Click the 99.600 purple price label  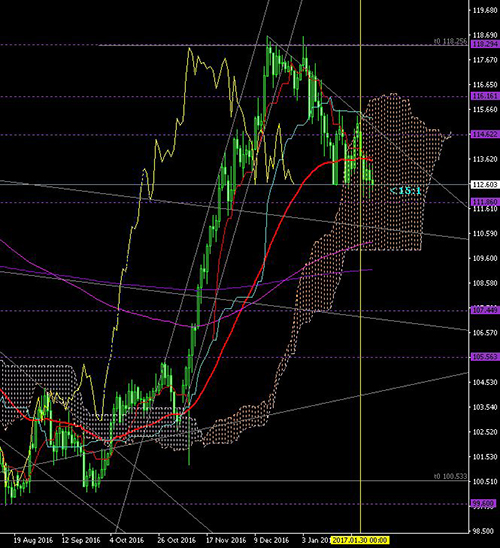click(x=484, y=504)
